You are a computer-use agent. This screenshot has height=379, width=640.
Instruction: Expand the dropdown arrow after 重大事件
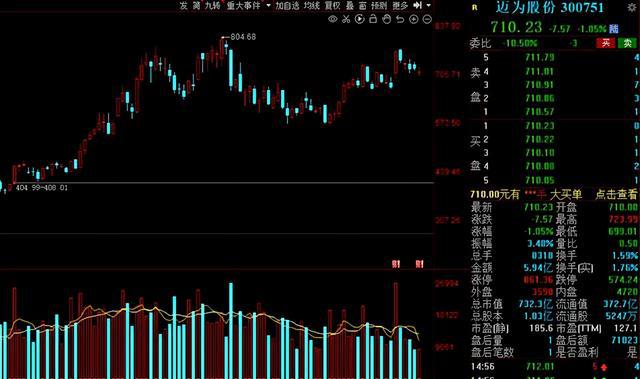point(268,5)
